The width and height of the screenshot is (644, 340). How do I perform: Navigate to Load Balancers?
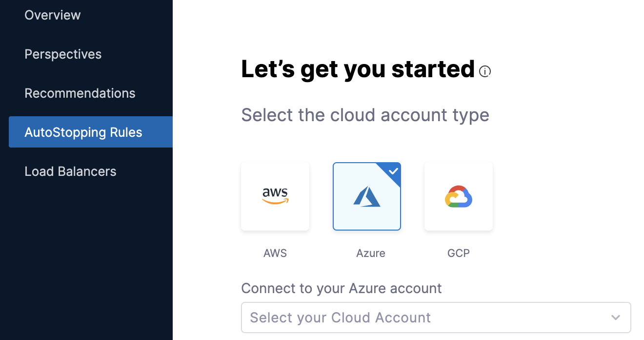tap(70, 171)
